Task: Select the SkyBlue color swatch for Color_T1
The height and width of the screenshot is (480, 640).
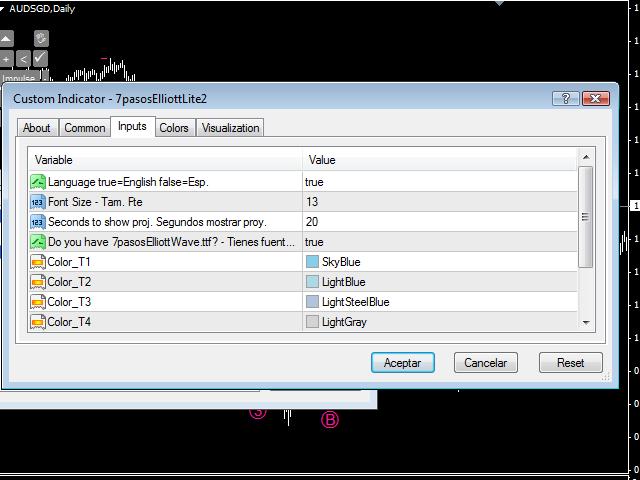Action: coord(313,262)
